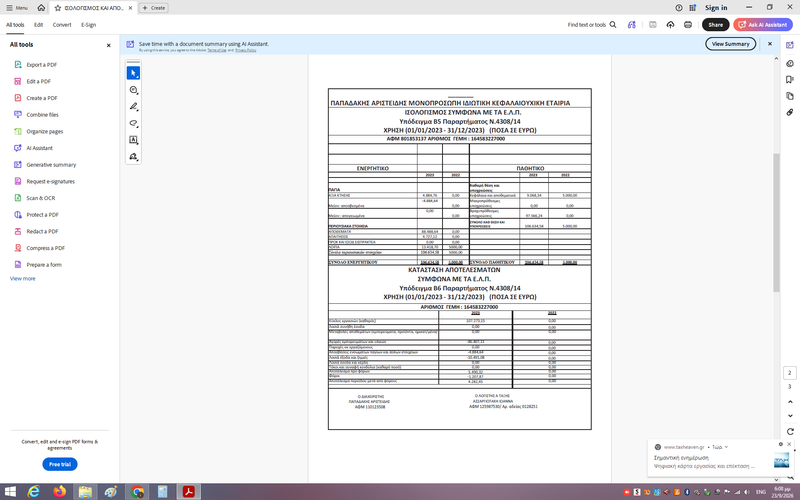800x500 pixels.
Task: Open notification settings gear icon
Action: [x=781, y=444]
